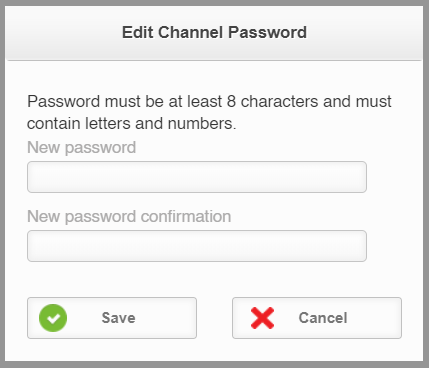The image size is (429, 368).
Task: Click the dialog header bar beside the title
Action: 363,33
